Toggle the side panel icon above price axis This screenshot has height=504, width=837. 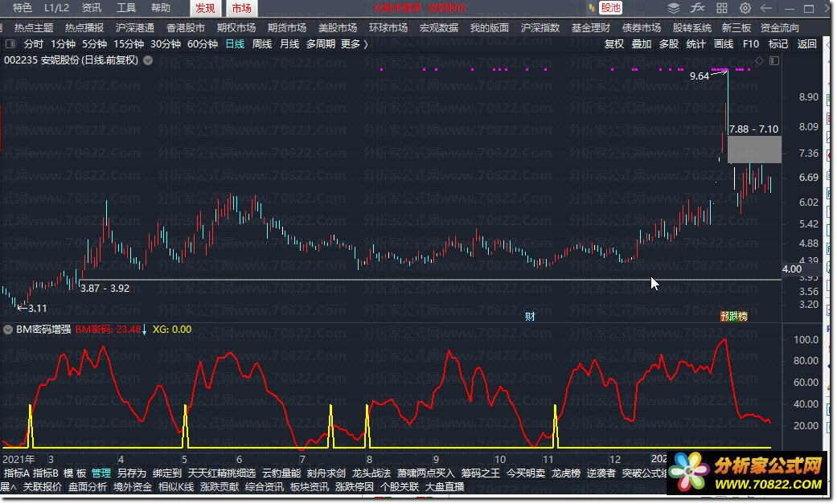click(774, 61)
